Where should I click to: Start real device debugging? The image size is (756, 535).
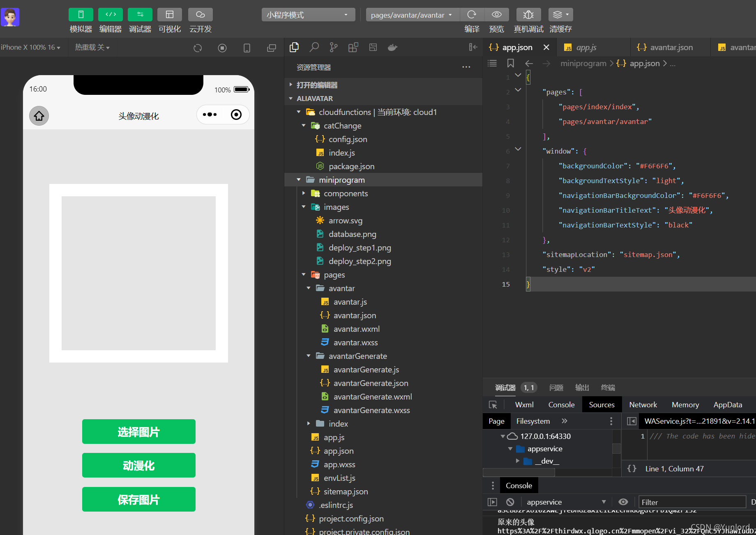pos(528,15)
